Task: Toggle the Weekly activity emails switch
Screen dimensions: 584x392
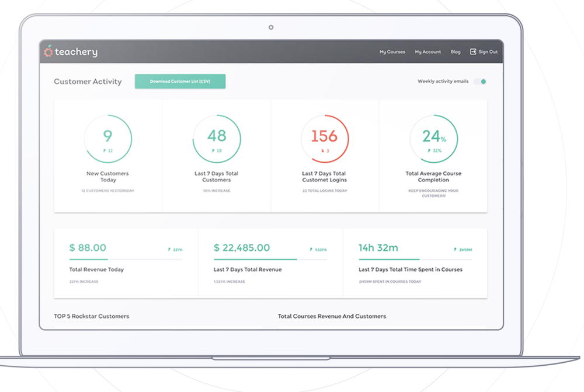Action: (x=480, y=82)
